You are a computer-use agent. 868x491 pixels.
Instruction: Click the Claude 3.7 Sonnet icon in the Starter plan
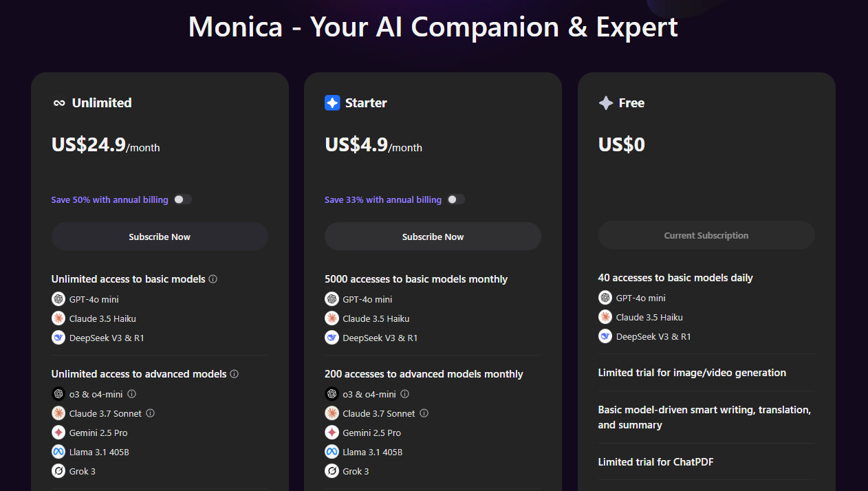(332, 413)
